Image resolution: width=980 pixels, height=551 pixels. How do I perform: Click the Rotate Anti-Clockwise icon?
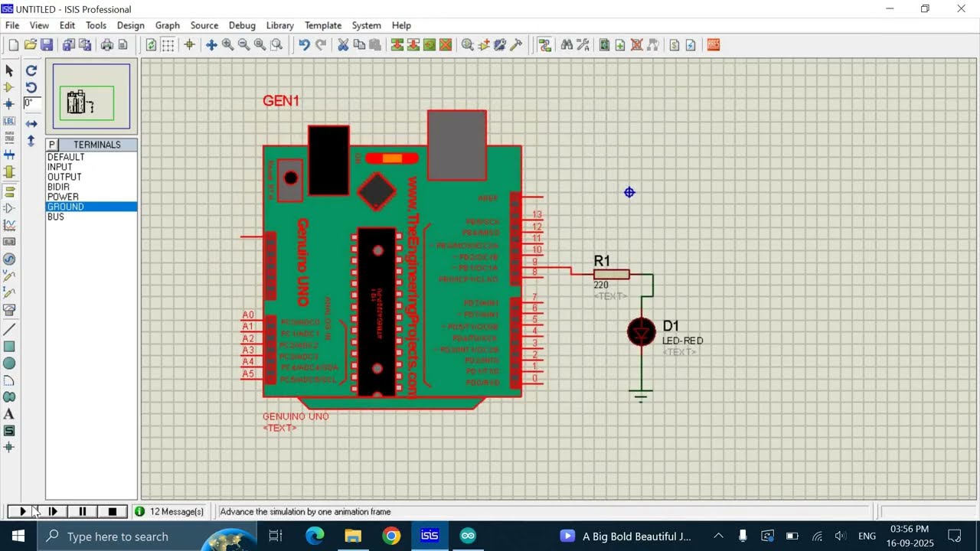point(31,87)
